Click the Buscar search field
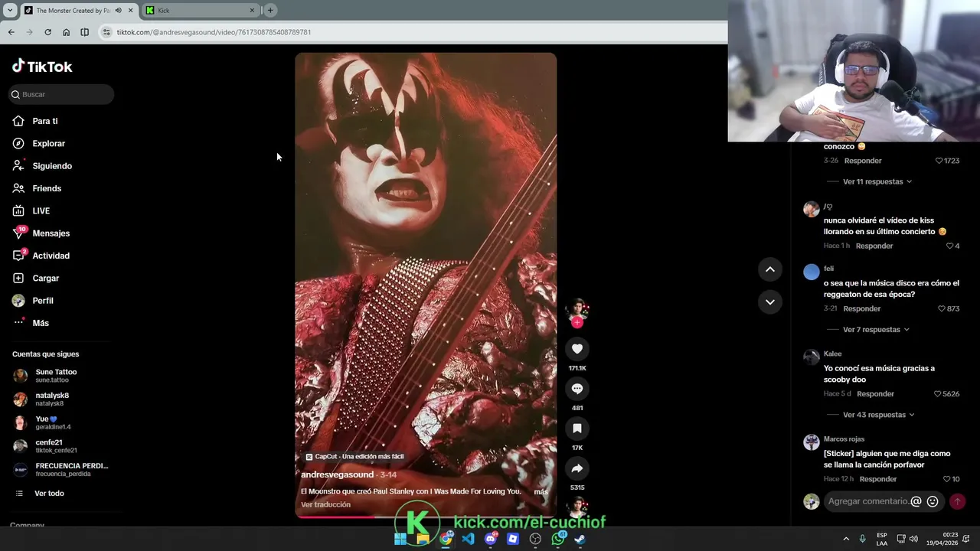 click(x=61, y=94)
